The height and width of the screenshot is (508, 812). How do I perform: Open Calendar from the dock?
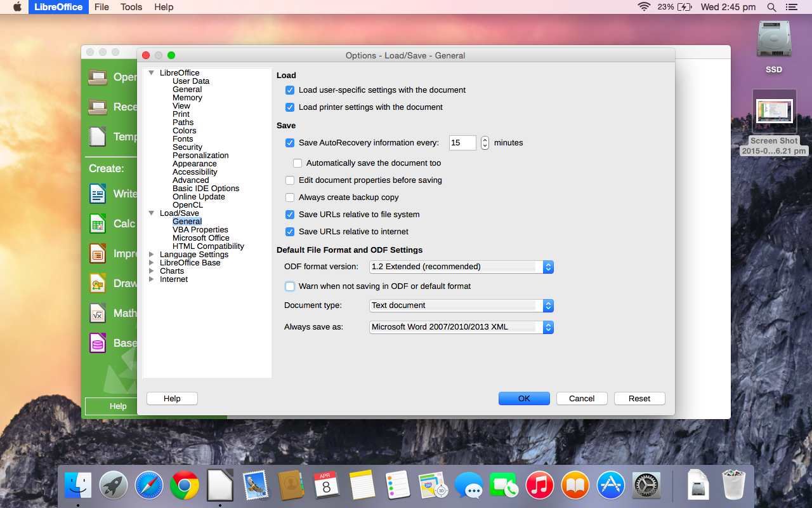point(327,486)
